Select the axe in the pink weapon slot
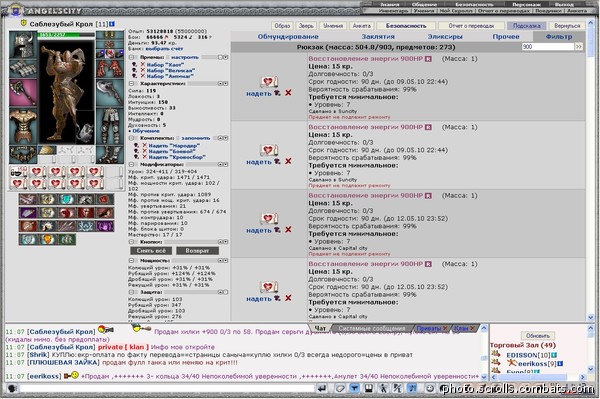Screen dimensions: 600x399 click(x=23, y=93)
